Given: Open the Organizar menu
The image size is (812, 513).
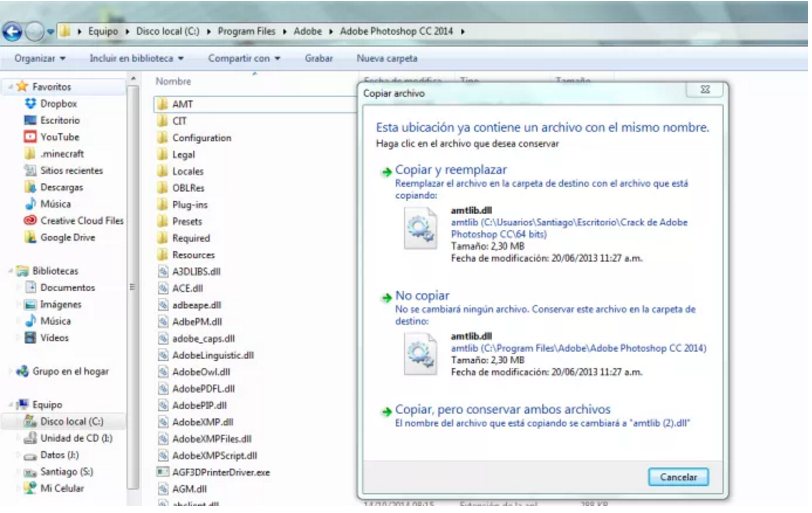Looking at the screenshot, I should pyautogui.click(x=40, y=58).
